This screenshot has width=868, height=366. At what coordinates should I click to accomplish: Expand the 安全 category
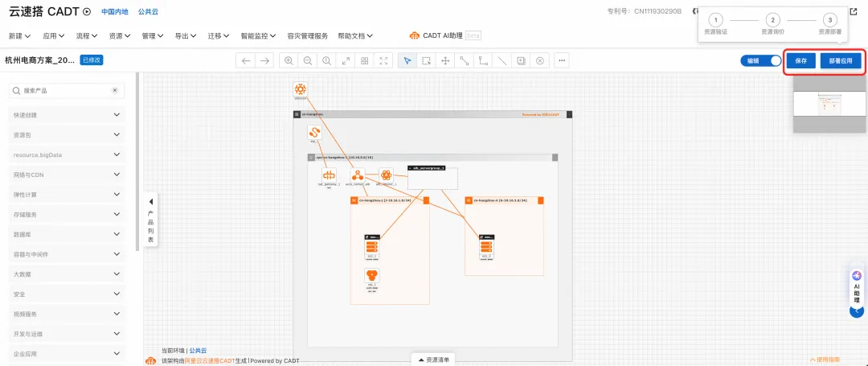(67, 294)
